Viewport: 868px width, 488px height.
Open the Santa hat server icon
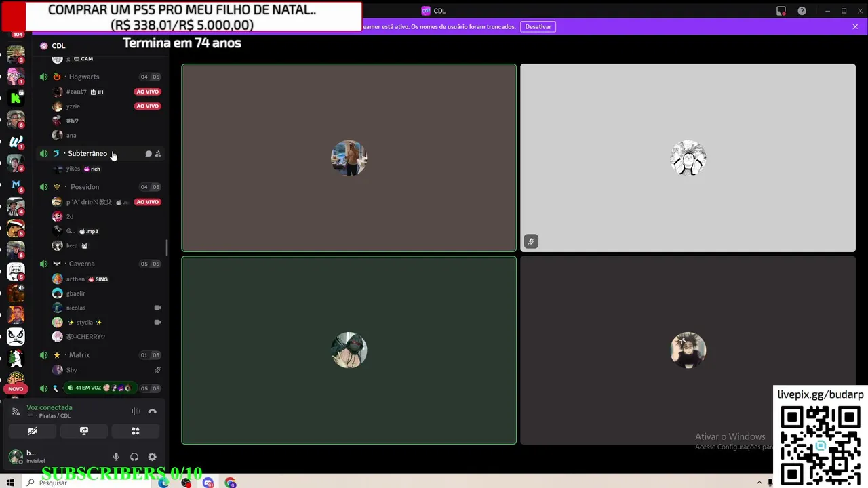(x=16, y=228)
